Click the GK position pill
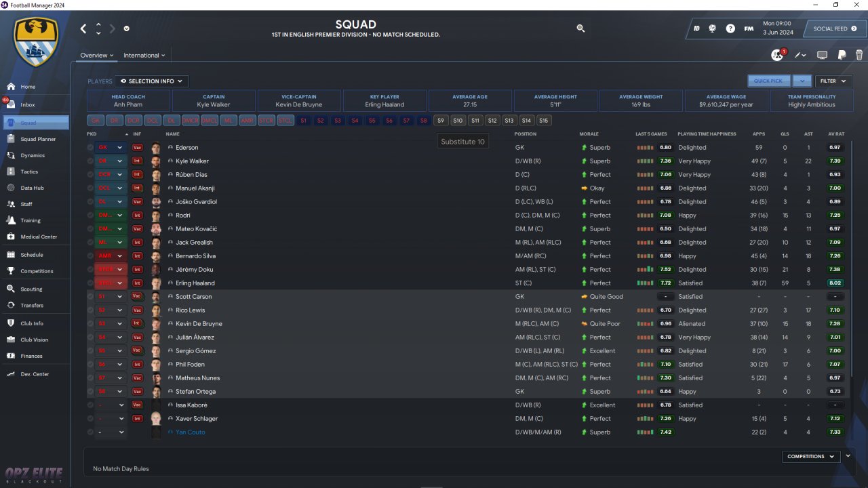The height and width of the screenshot is (488, 868). point(96,121)
